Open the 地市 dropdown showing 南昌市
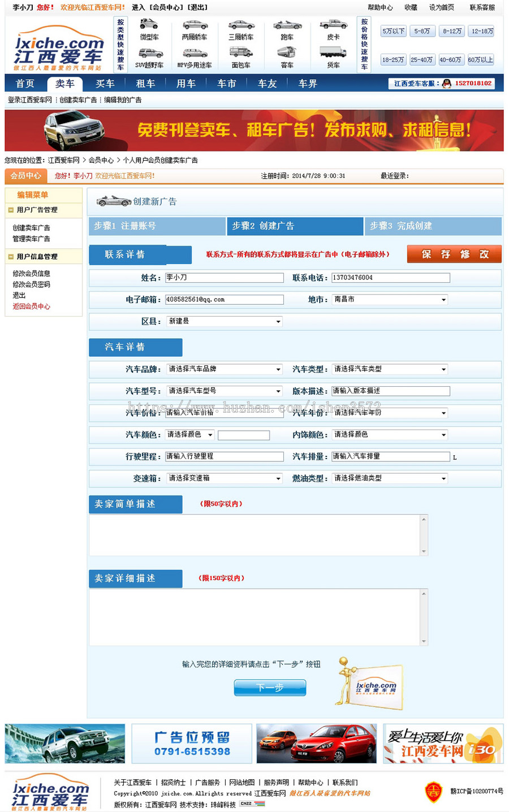Image resolution: width=509 pixels, height=812 pixels. pos(390,299)
